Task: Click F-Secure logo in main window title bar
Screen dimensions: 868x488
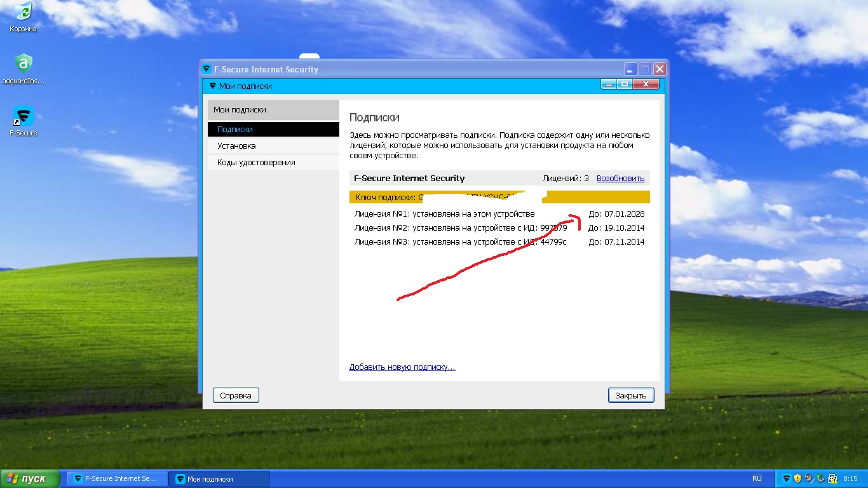Action: click(x=207, y=69)
